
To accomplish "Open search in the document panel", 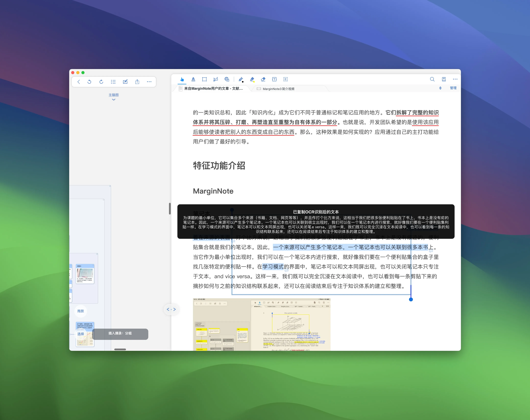I will click(432, 79).
